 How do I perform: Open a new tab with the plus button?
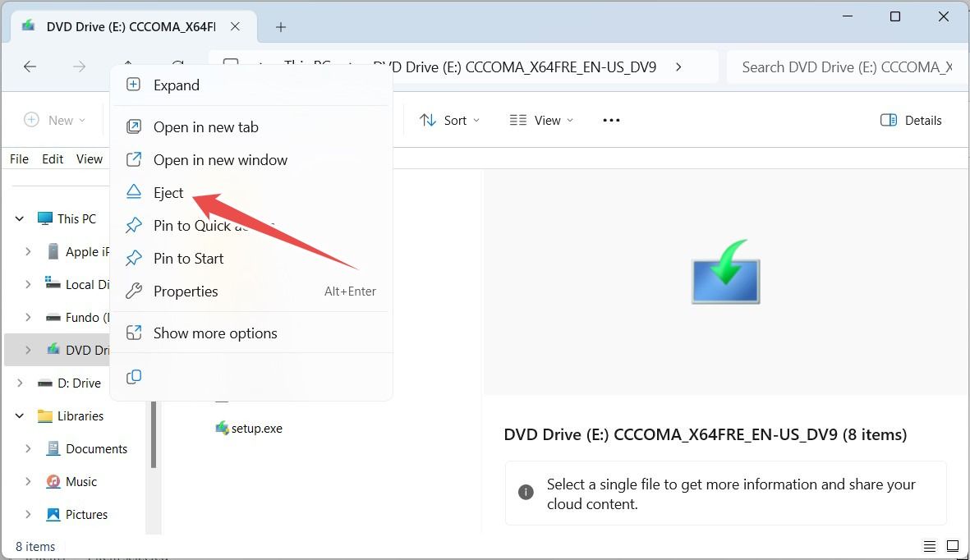(x=280, y=27)
